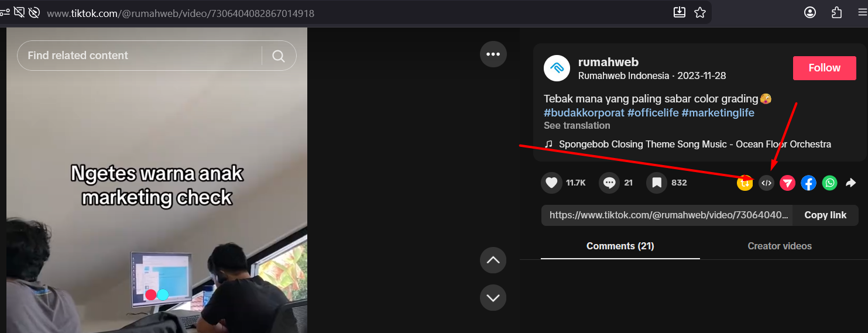868x333 pixels.
Task: Bookmark this page with the star icon
Action: point(700,12)
